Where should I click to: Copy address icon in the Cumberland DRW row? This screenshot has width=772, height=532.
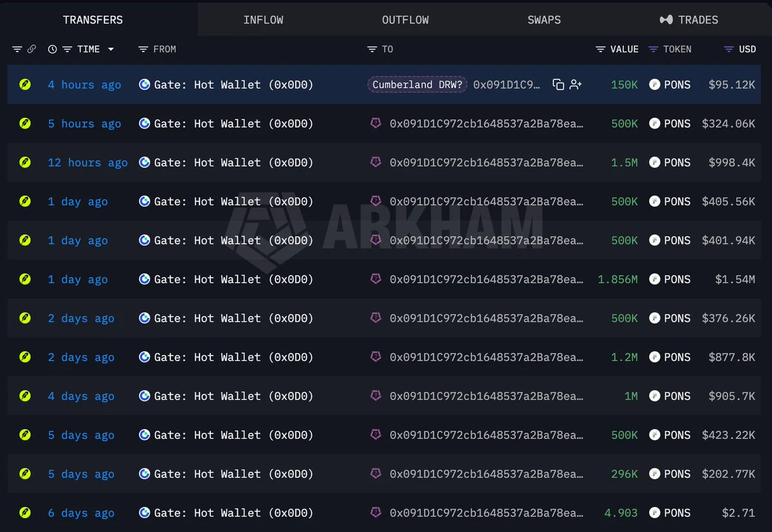(558, 85)
